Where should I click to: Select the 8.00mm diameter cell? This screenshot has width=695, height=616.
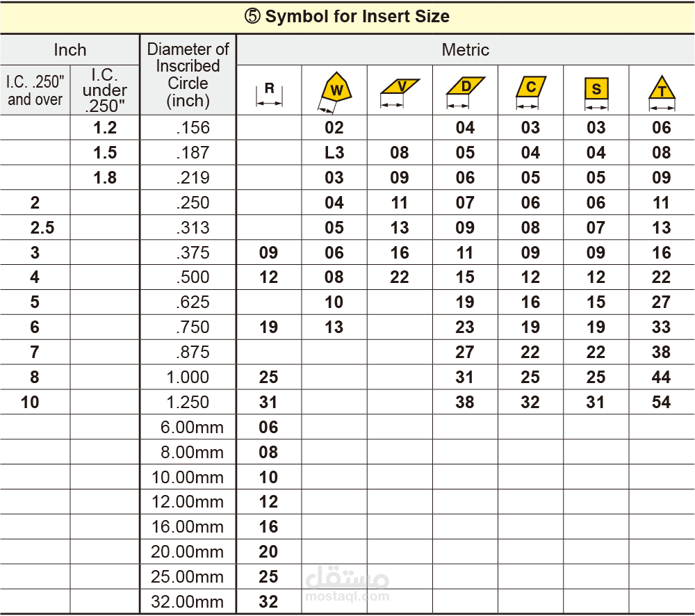[x=192, y=453]
